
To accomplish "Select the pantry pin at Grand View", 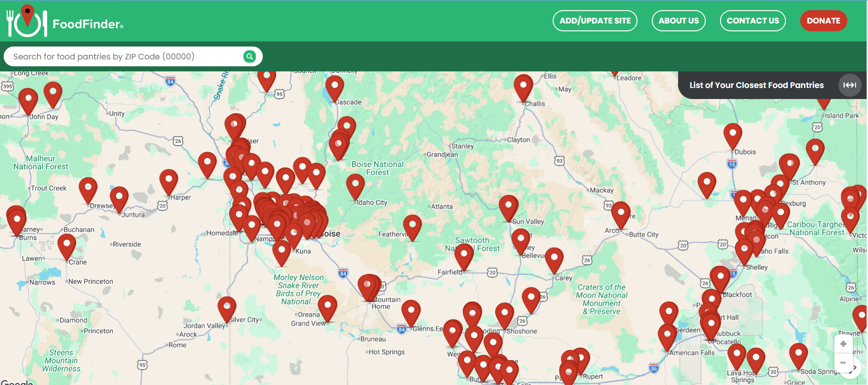I will point(327,309).
